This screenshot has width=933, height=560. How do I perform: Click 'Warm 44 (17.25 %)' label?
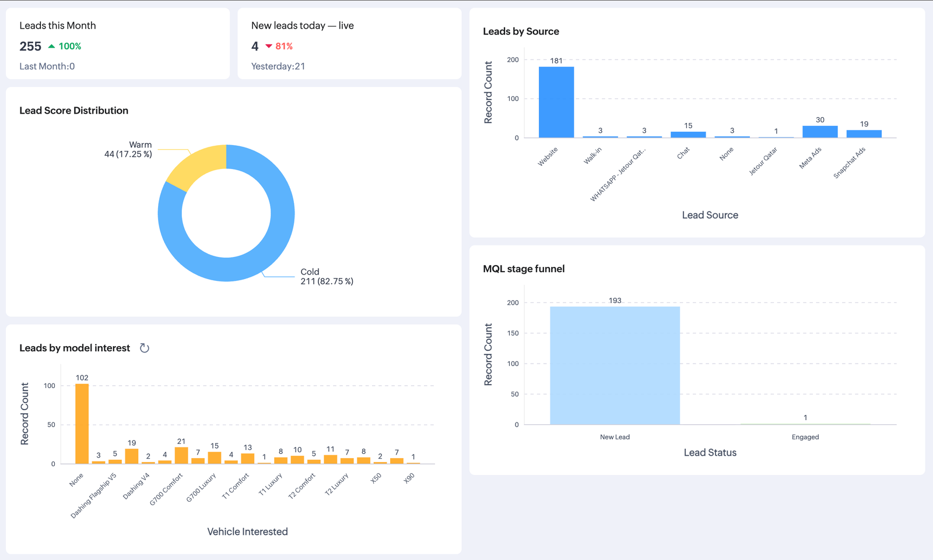coord(128,149)
